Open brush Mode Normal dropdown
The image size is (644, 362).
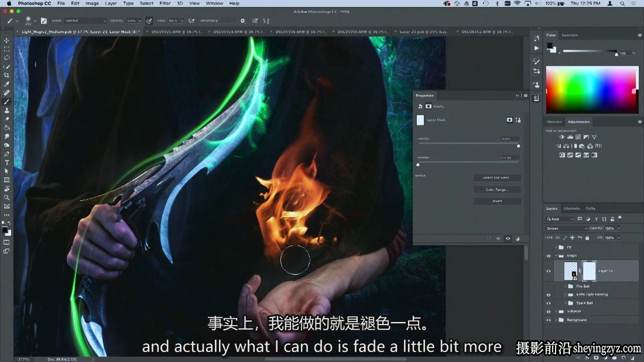(85, 21)
